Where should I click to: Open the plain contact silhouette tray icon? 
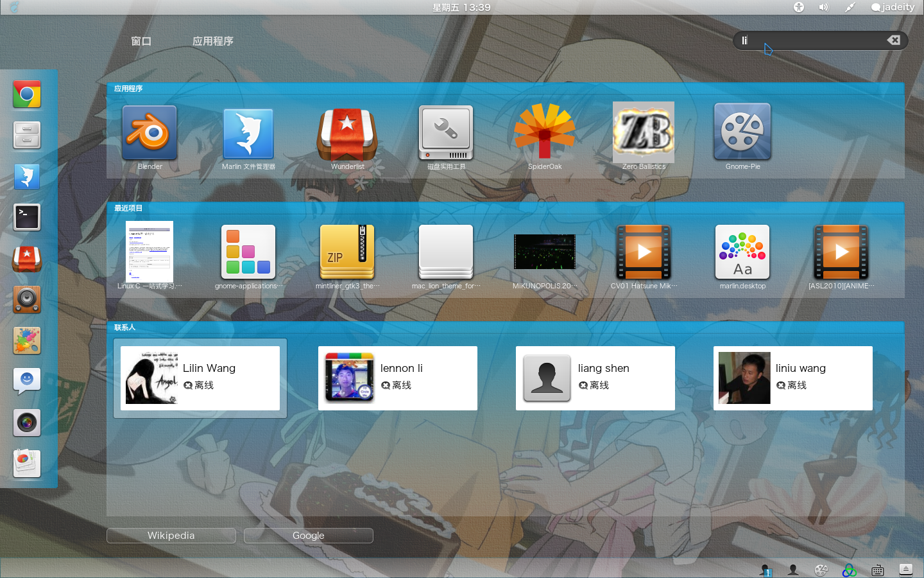(793, 570)
